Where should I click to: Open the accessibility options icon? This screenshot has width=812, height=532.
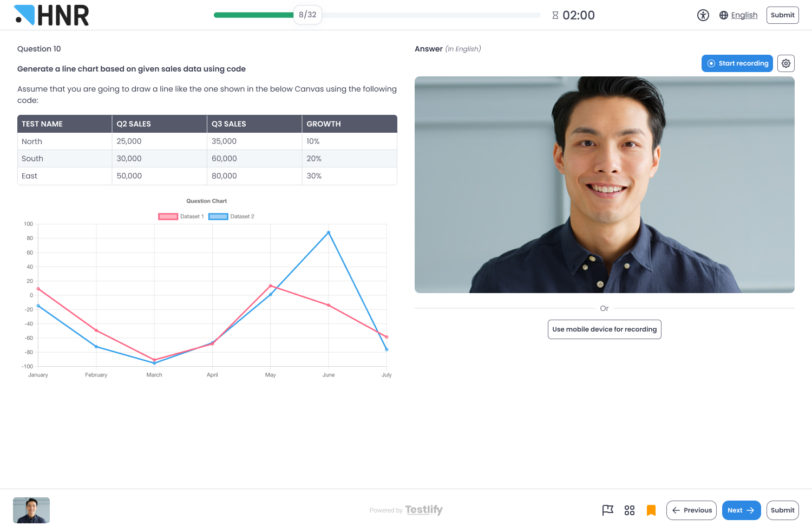point(703,15)
